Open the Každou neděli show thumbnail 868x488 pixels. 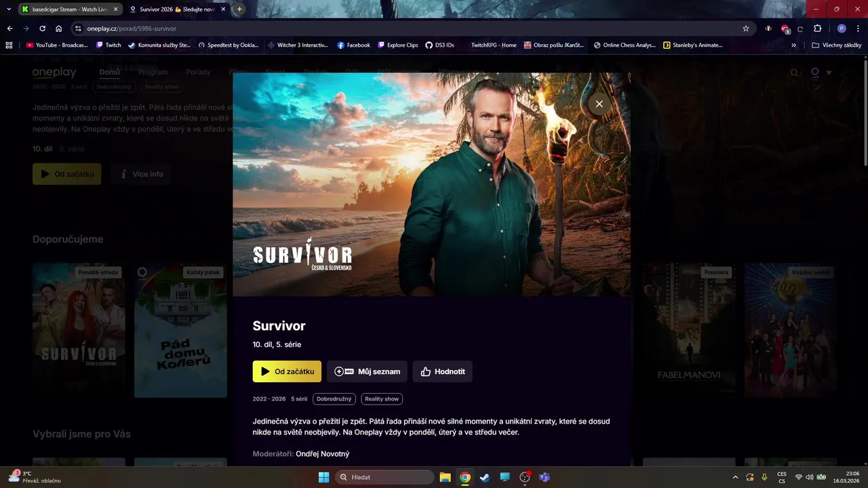791,330
